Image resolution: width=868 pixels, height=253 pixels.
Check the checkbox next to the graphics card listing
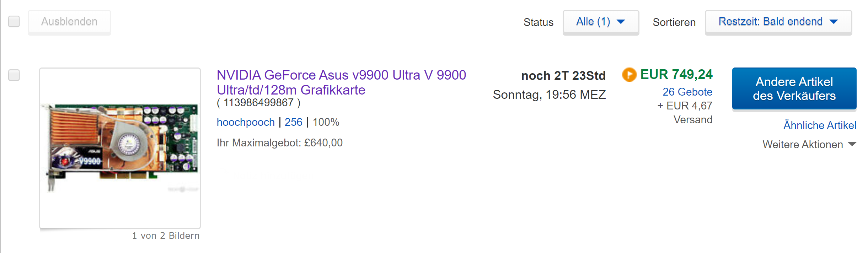[x=14, y=75]
